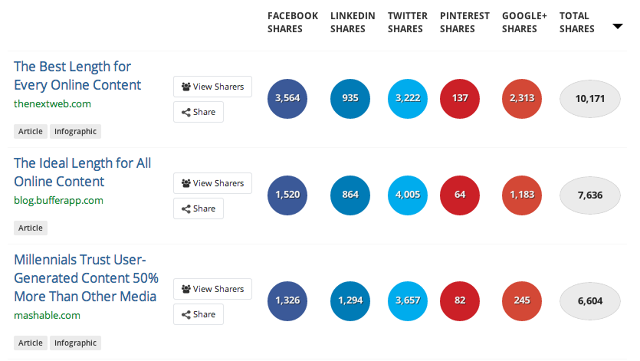Click the Twitter shares bubble showing 3,657
Viewport: 640px width, 361px height.
408,301
